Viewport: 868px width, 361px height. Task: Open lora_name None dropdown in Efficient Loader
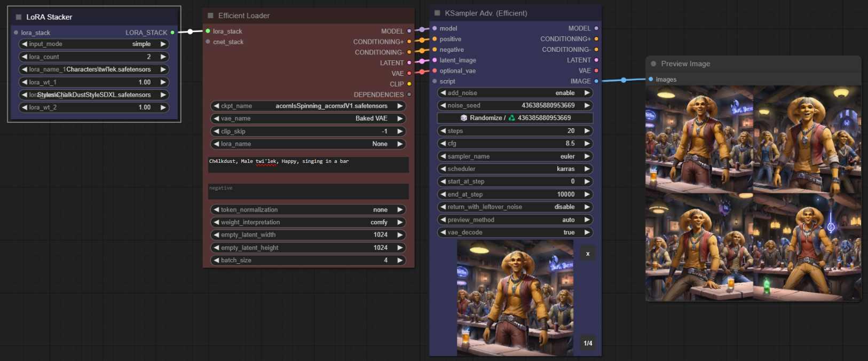308,144
